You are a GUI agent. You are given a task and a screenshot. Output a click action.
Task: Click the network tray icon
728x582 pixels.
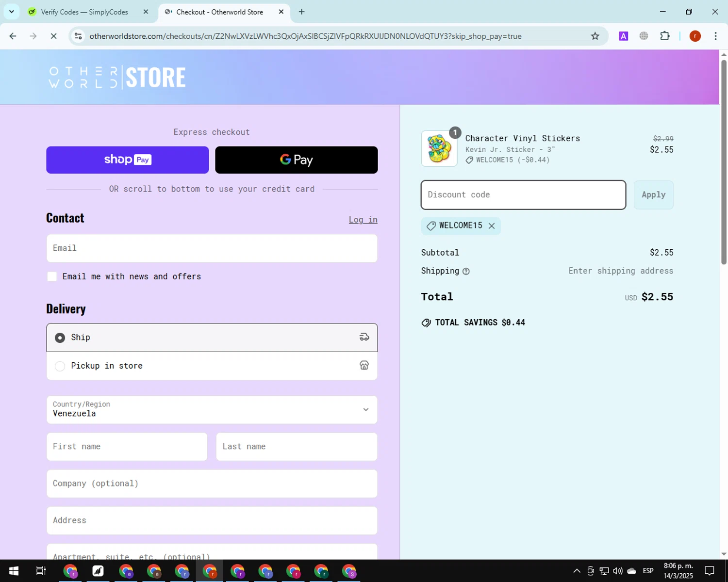pyautogui.click(x=604, y=571)
